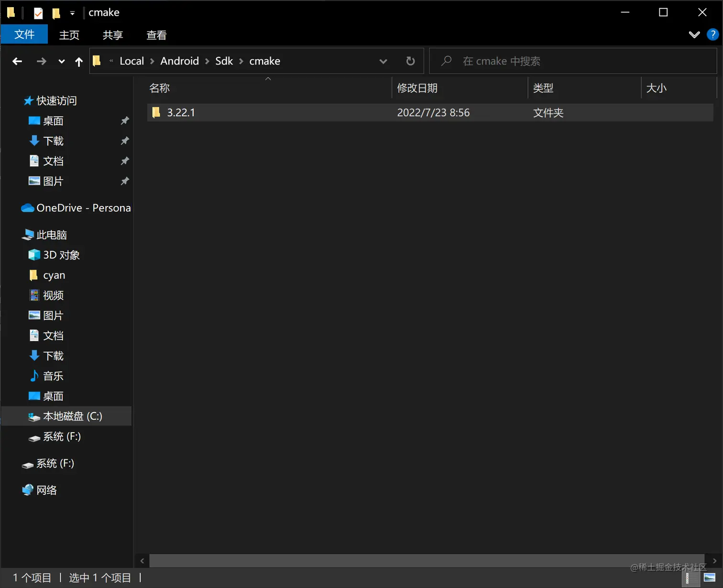Image resolution: width=723 pixels, height=588 pixels.
Task: Open 系统 (F:) under 此电脑
Action: tap(62, 436)
